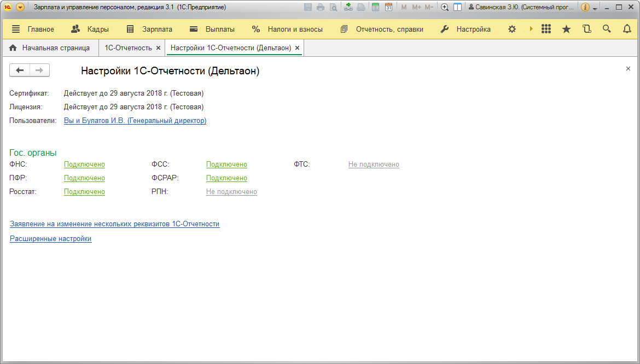
Task: Click the Forward arrow navigation button
Action: [x=39, y=70]
